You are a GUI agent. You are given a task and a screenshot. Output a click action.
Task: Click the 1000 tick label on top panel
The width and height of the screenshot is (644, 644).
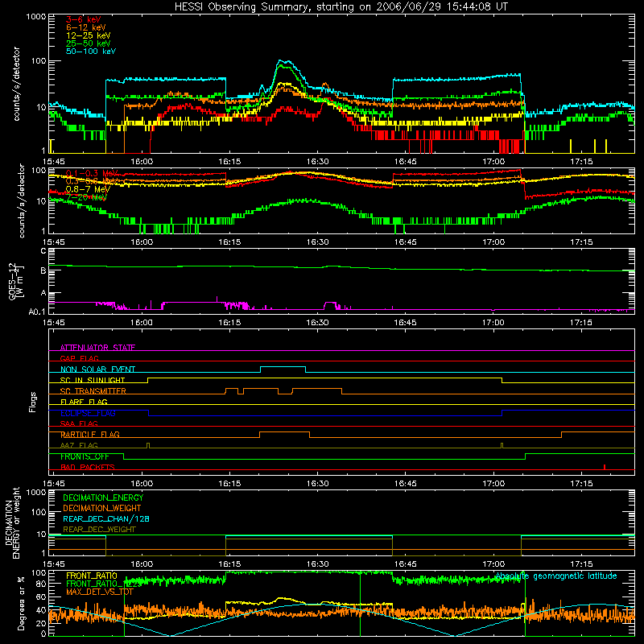36,17
